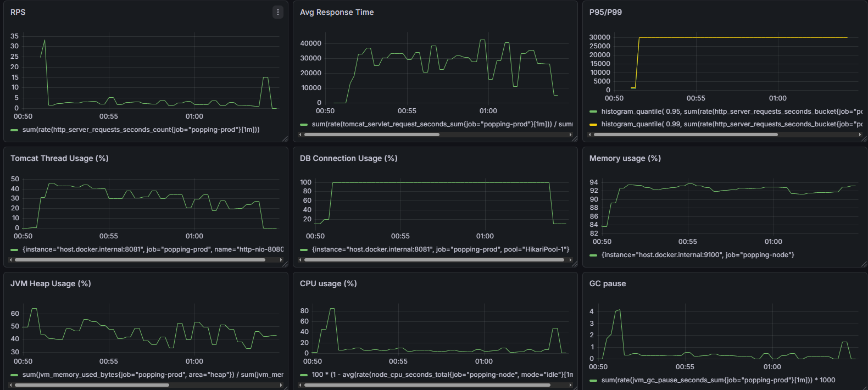The height and width of the screenshot is (390, 868).
Task: Click the Tomcat Thread Usage (%) panel title
Action: click(59, 158)
